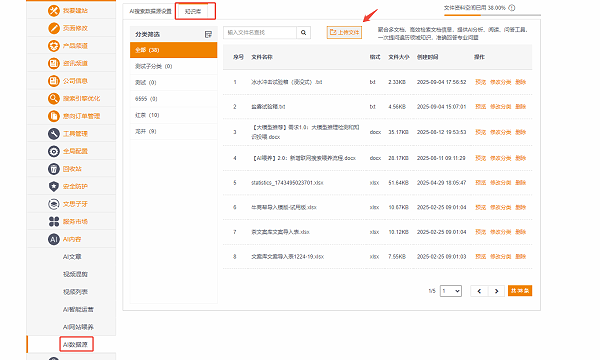Click the 工具管理 wrench icon
Viewport: 600px width, 360px height.
[54, 134]
